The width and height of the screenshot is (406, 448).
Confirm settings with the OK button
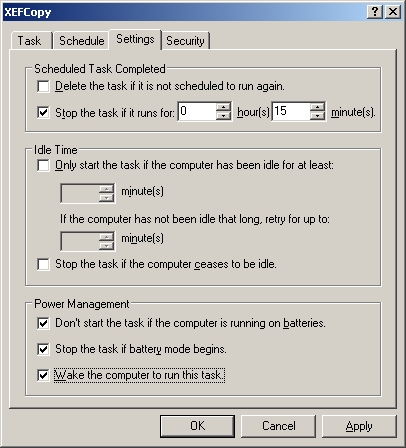197,426
